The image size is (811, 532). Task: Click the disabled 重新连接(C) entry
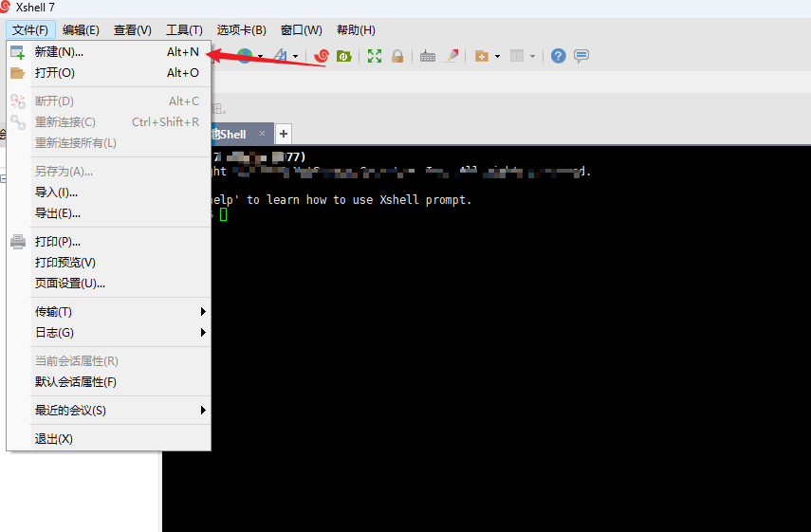click(x=109, y=122)
